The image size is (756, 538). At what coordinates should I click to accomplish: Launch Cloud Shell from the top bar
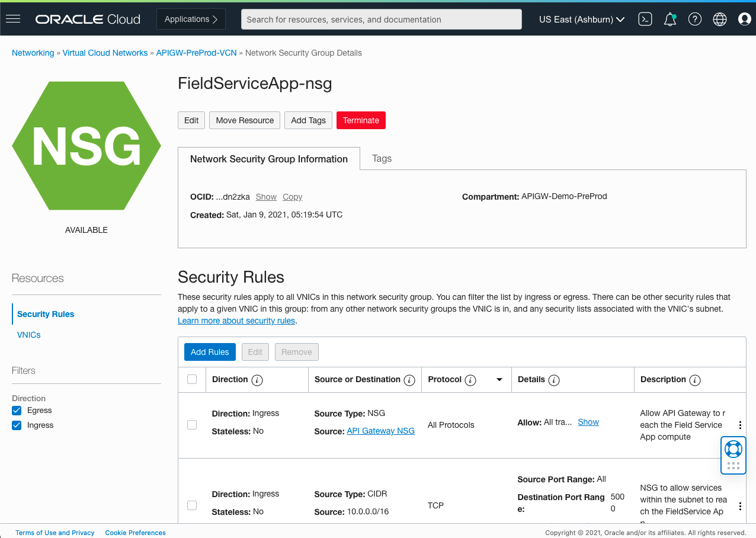(645, 18)
